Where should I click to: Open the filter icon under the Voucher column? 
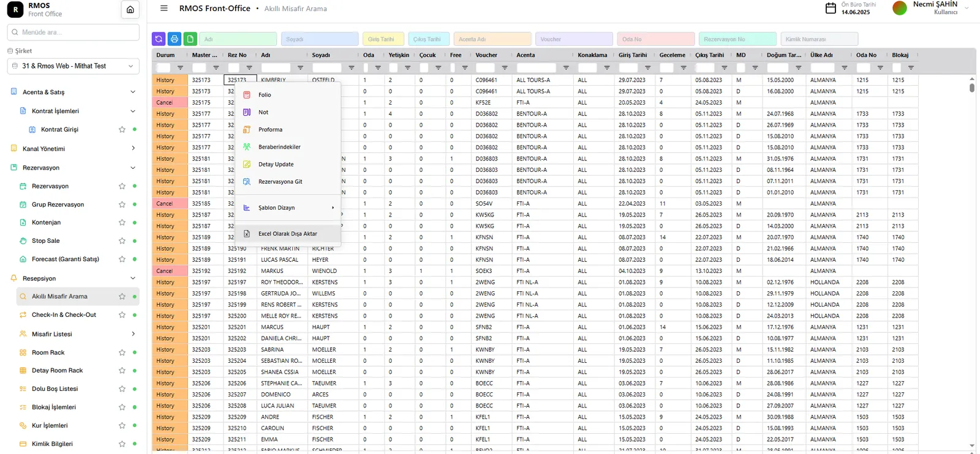click(505, 68)
